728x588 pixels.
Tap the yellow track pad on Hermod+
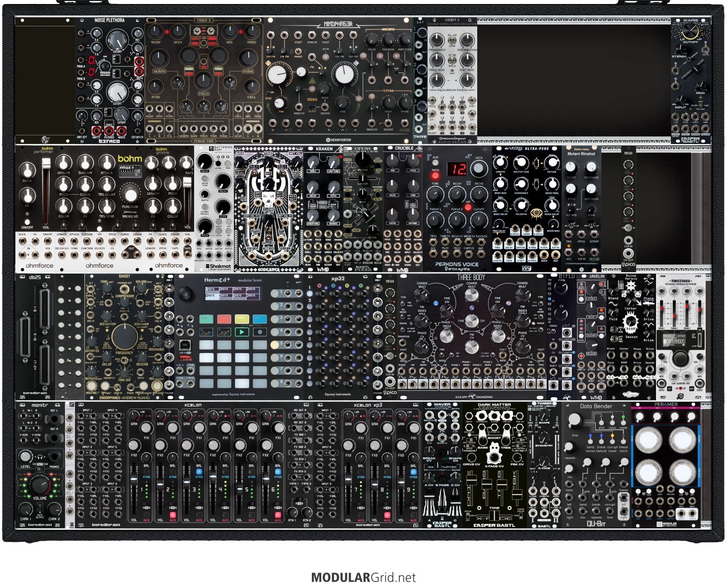click(x=242, y=318)
